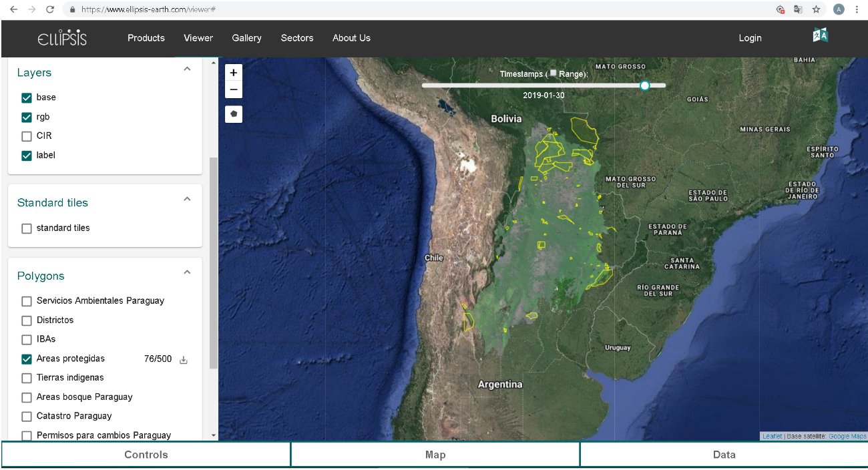Image resolution: width=868 pixels, height=470 pixels.
Task: Click the language translate icon
Action: click(x=820, y=36)
